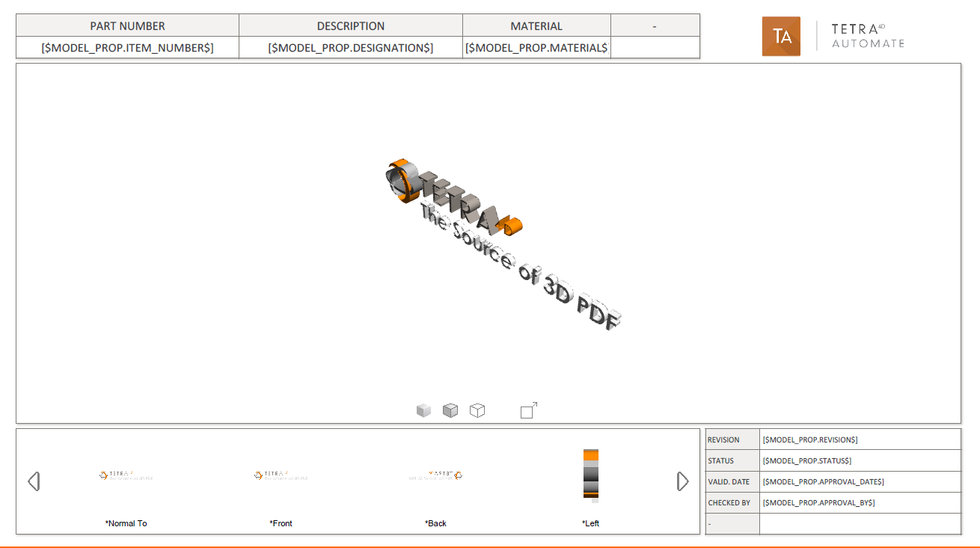Click the VALID. DATE label cell
Image resolution: width=980 pixels, height=548 pixels.
click(x=732, y=481)
